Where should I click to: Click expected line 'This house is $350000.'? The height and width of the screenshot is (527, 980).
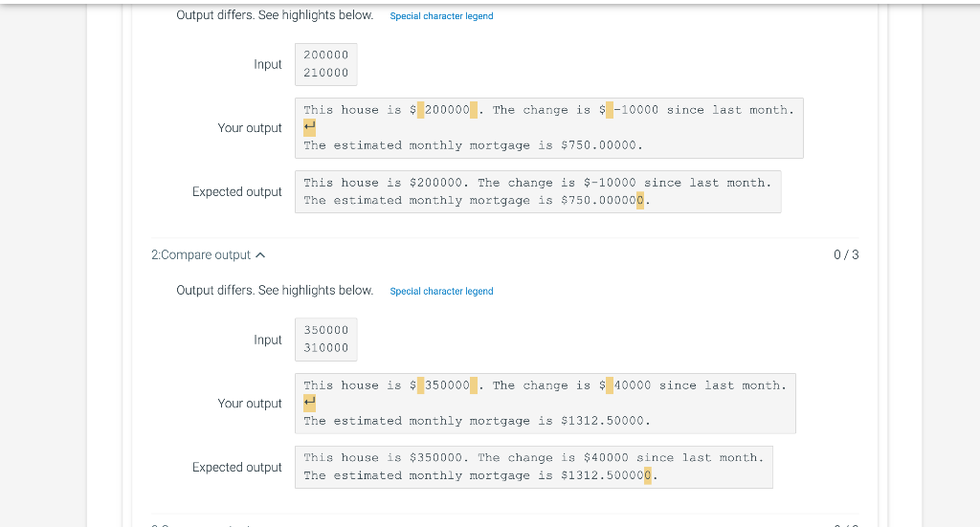tap(386, 458)
